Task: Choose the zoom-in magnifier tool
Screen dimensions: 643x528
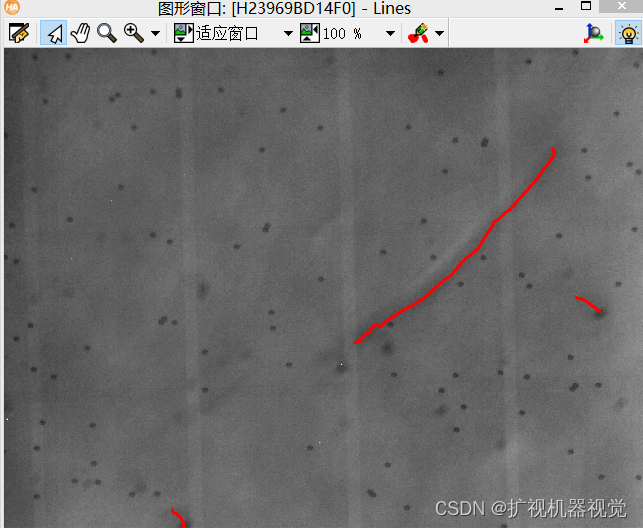Action: point(134,33)
